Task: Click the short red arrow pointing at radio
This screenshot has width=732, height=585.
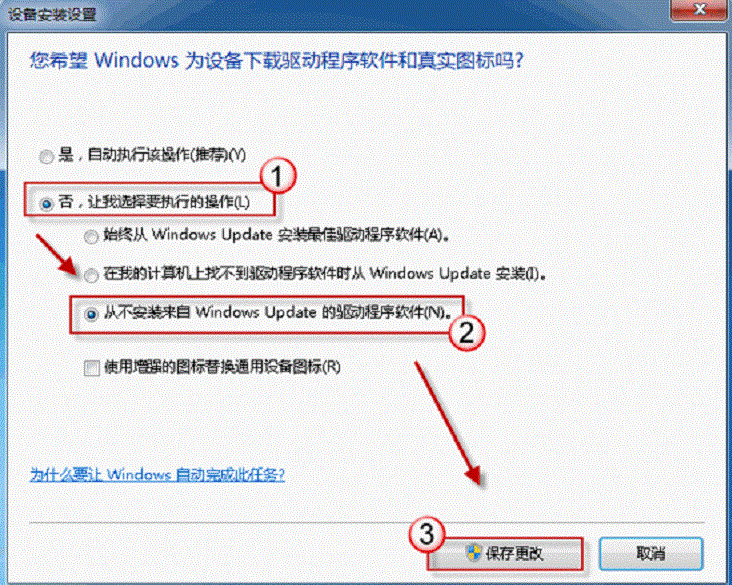Action: pos(56,255)
